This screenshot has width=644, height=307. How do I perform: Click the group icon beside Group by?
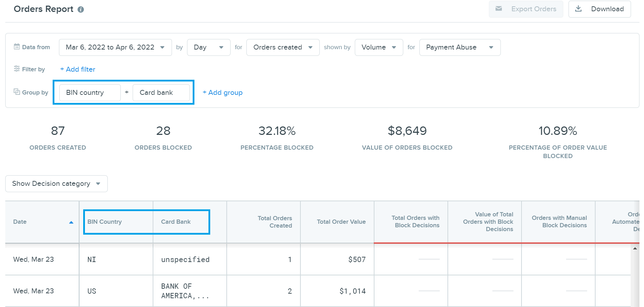click(x=16, y=92)
